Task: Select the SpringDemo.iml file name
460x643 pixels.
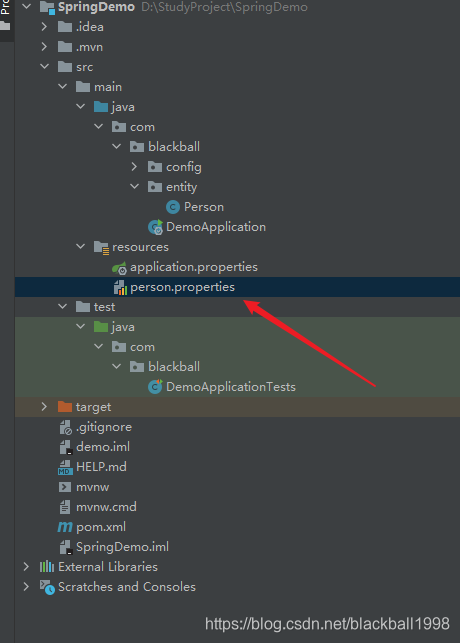Action: coord(122,547)
